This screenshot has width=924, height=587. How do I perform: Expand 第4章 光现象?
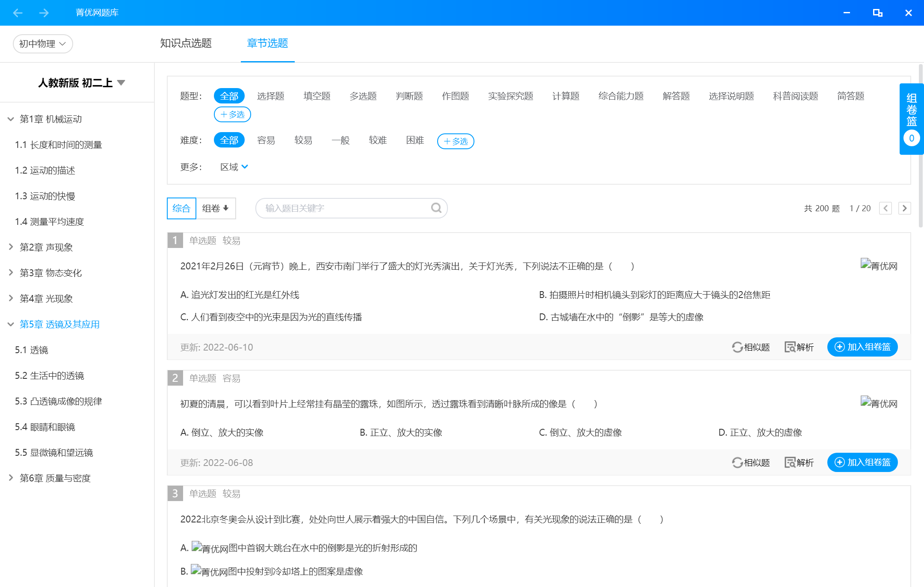pyautogui.click(x=11, y=298)
